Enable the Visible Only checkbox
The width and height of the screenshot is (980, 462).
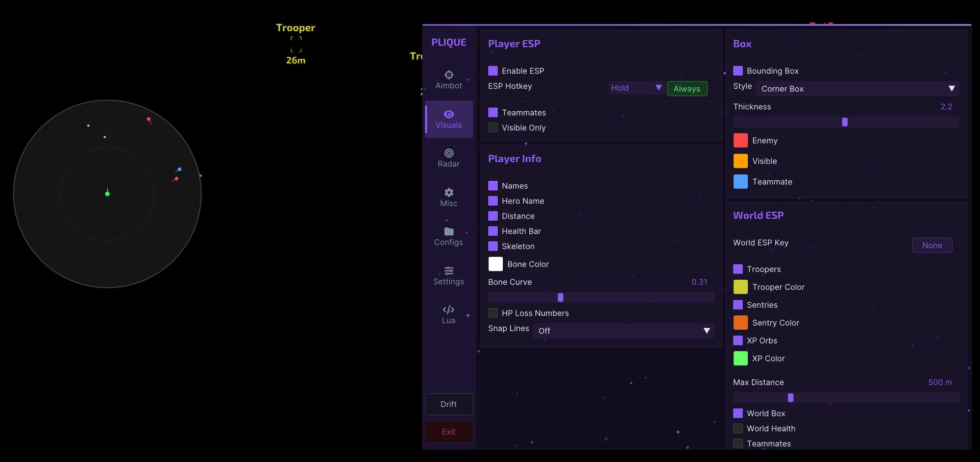493,128
